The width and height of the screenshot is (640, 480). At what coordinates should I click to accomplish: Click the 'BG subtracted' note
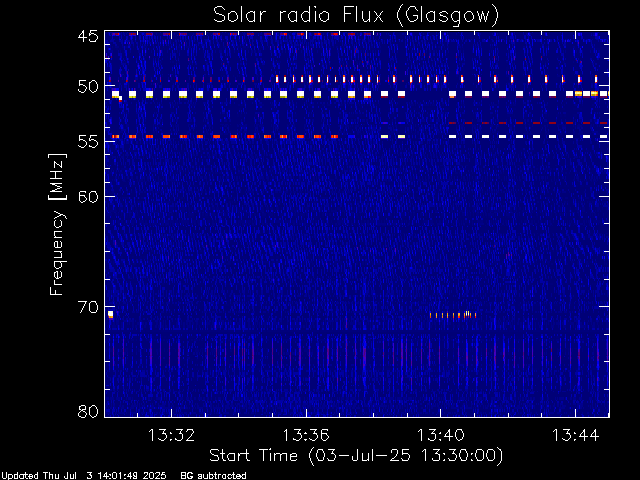pos(213,476)
